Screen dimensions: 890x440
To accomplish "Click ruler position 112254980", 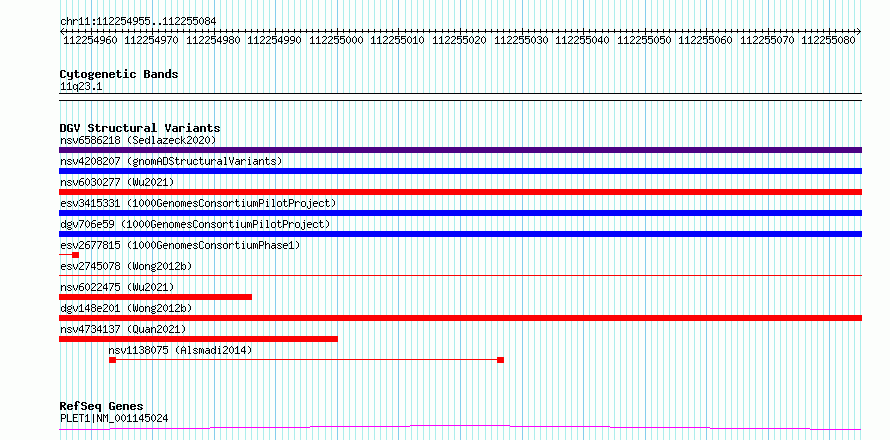I will pyautogui.click(x=214, y=40).
